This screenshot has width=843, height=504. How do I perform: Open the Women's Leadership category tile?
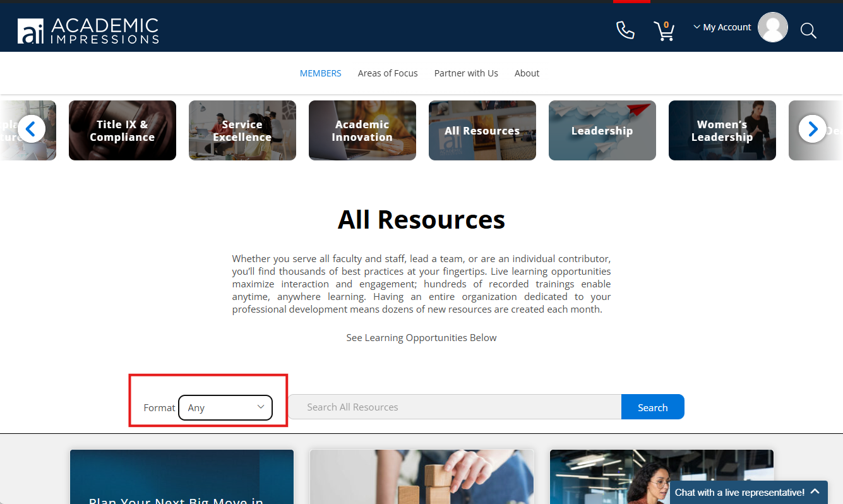(x=722, y=131)
